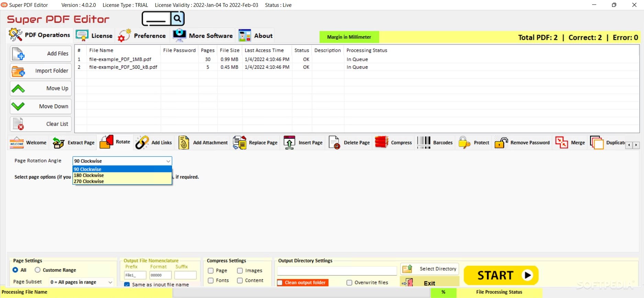Click the output directory path field
The width and height of the screenshot is (644, 298).
click(337, 271)
